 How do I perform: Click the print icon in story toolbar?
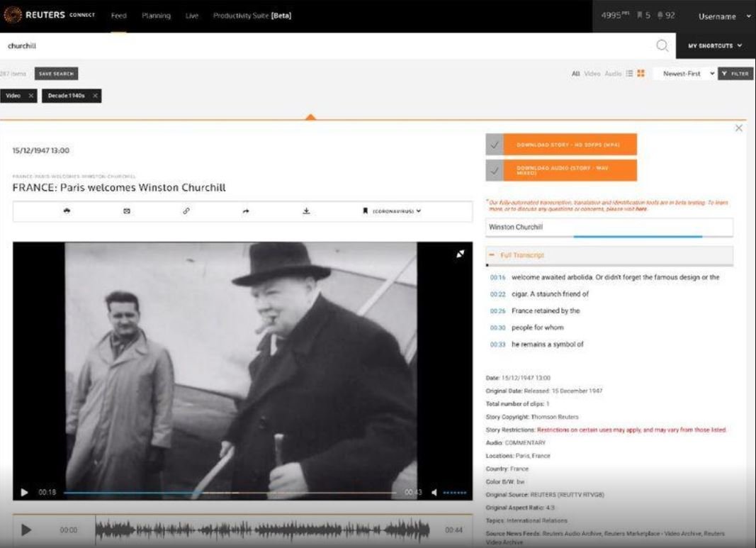(x=67, y=211)
